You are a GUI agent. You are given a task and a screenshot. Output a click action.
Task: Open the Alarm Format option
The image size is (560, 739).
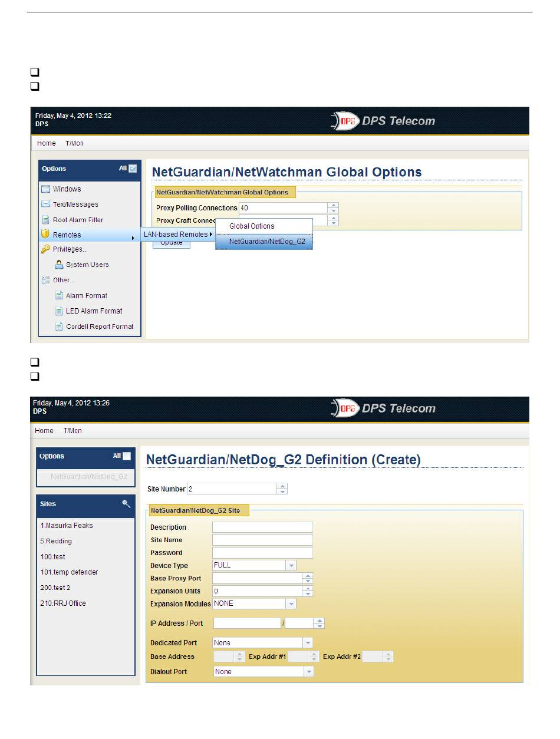click(x=87, y=296)
